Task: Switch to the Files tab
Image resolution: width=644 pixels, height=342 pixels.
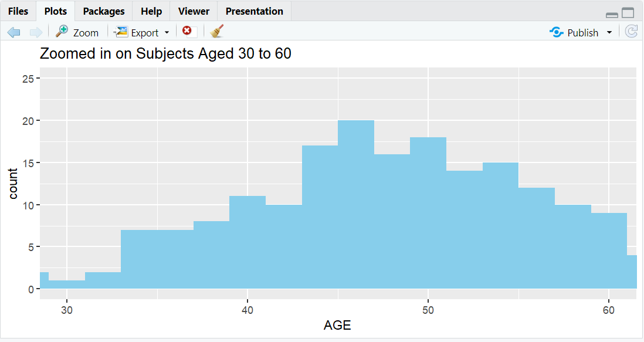Action: 18,11
